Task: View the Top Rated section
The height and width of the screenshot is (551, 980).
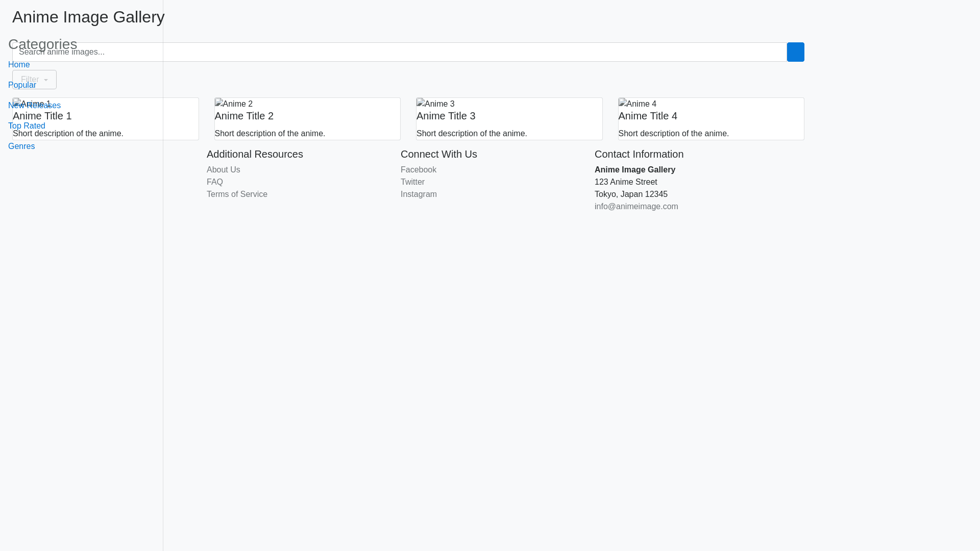Action: 26,126
